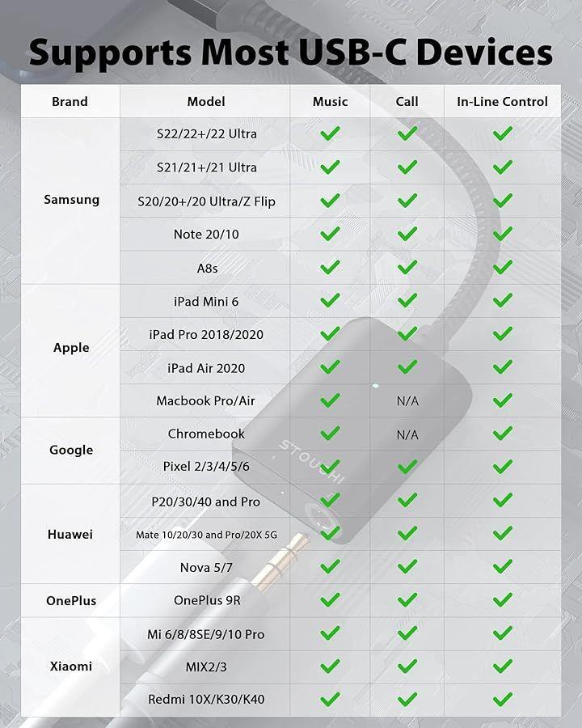Screen dimensions: 582x728
Task: Click the Mate 10/20/30 and Pro/20X 5G cell
Action: pyautogui.click(x=206, y=535)
